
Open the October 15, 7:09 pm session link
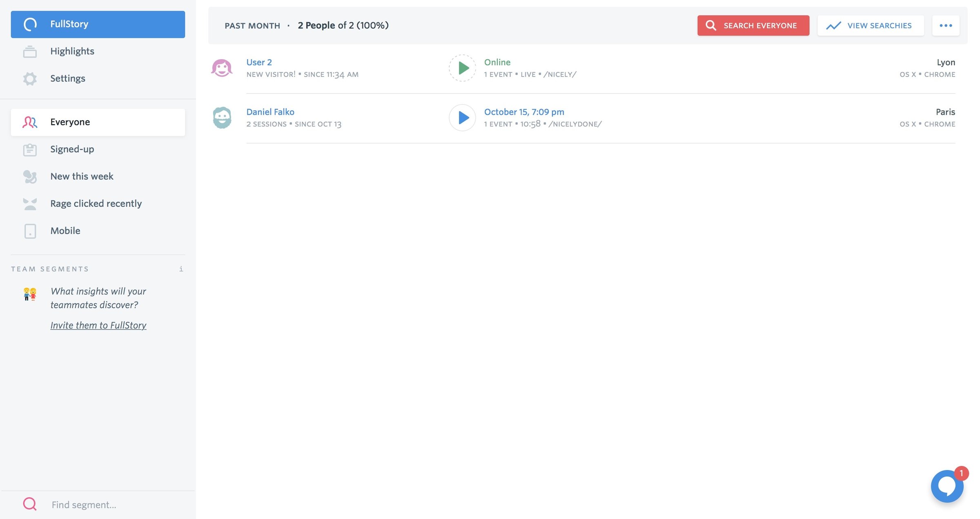(524, 112)
